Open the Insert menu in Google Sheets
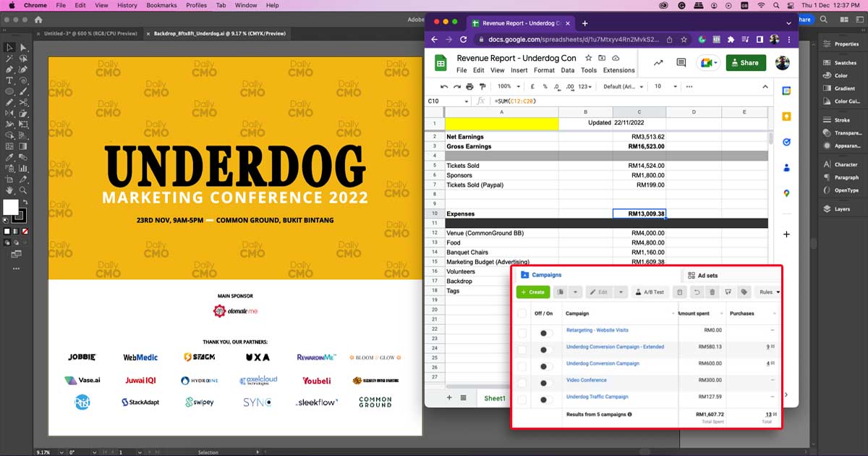The image size is (868, 456). tap(519, 70)
